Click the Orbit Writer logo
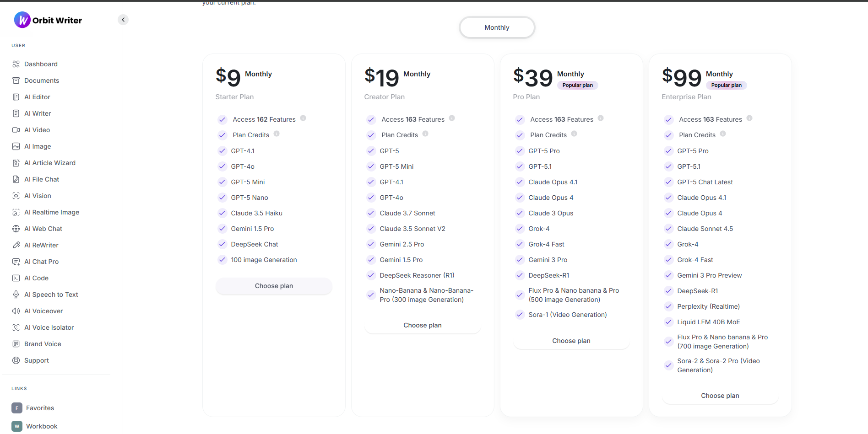868x434 pixels. [48, 20]
